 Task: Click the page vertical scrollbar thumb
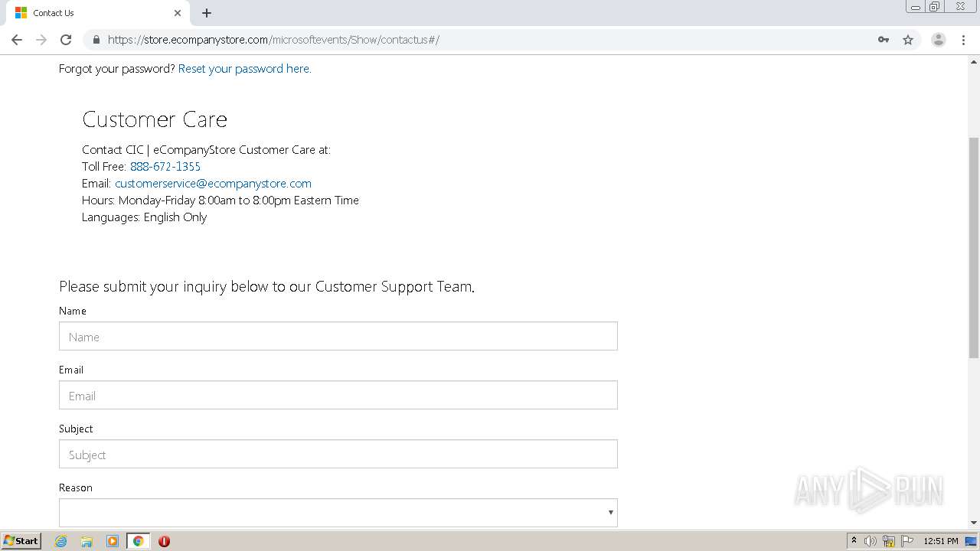click(x=974, y=247)
